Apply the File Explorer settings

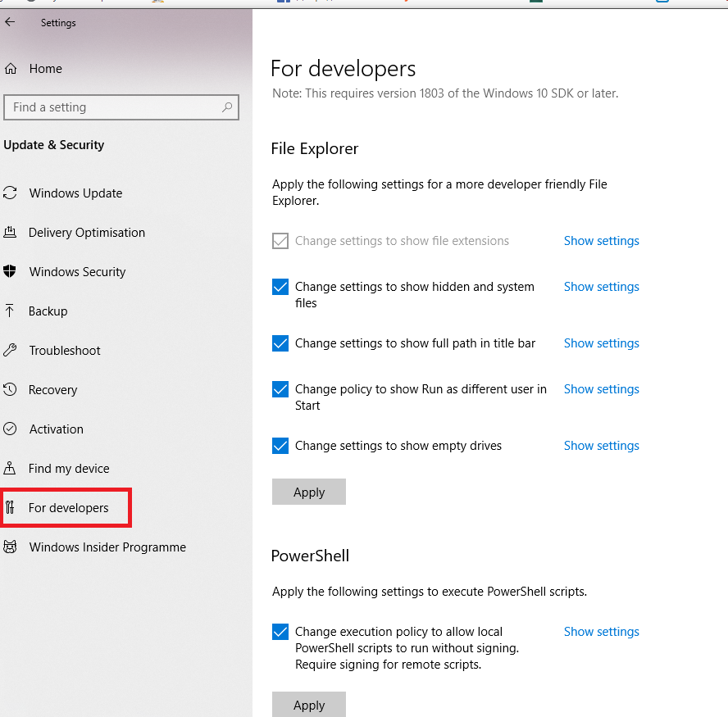[309, 492]
